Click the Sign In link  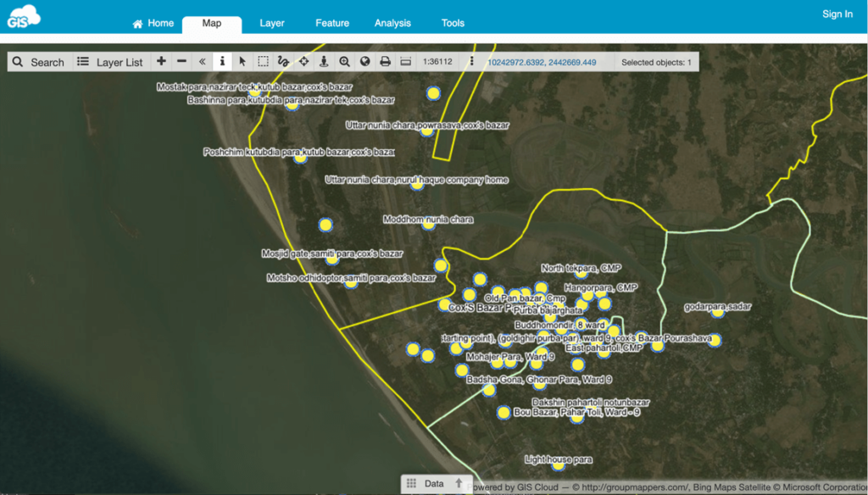coord(837,14)
